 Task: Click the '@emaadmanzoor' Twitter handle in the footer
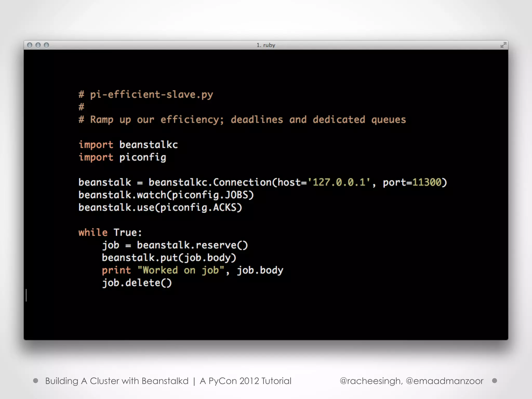pos(444,381)
